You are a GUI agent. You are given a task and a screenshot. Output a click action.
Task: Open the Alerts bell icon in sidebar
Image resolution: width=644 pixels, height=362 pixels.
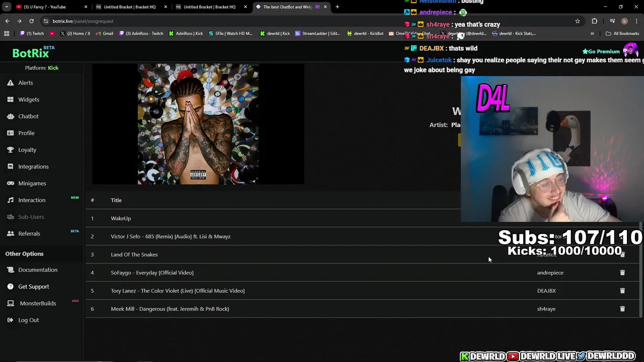point(10,83)
